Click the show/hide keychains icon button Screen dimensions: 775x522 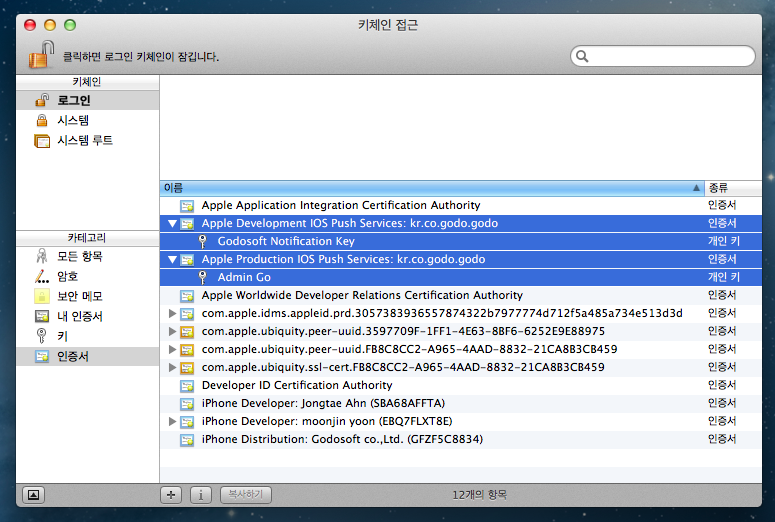33,494
